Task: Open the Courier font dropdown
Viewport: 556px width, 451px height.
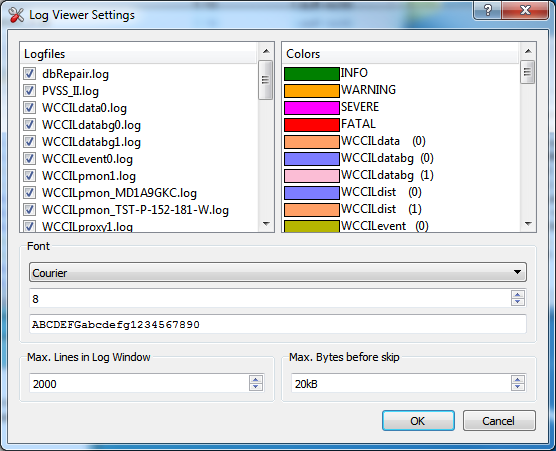Action: 278,272
